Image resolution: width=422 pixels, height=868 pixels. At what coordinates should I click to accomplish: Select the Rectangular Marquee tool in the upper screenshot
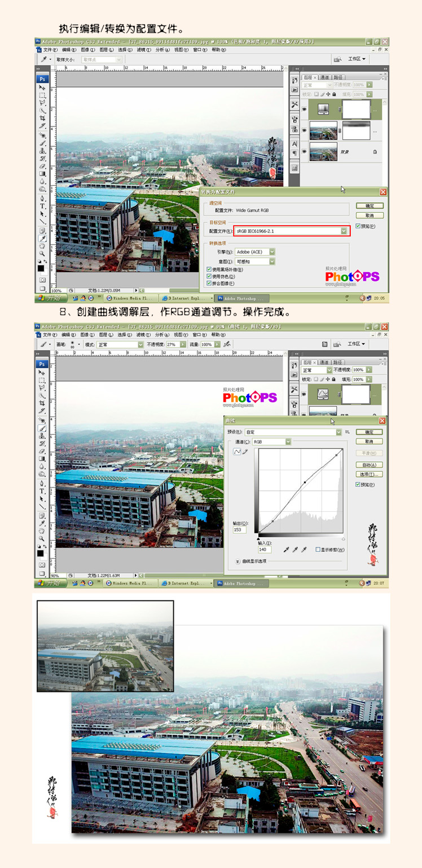(42, 95)
